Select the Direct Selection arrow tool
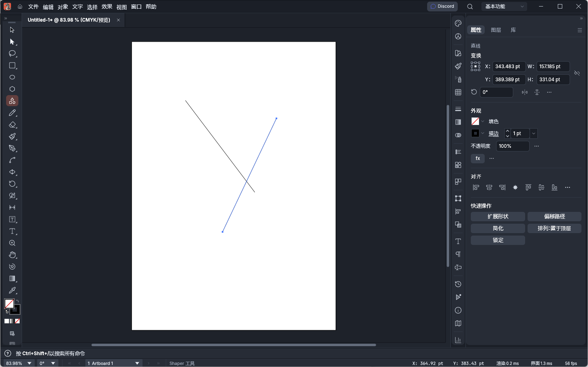This screenshot has height=367, width=588. click(x=12, y=42)
